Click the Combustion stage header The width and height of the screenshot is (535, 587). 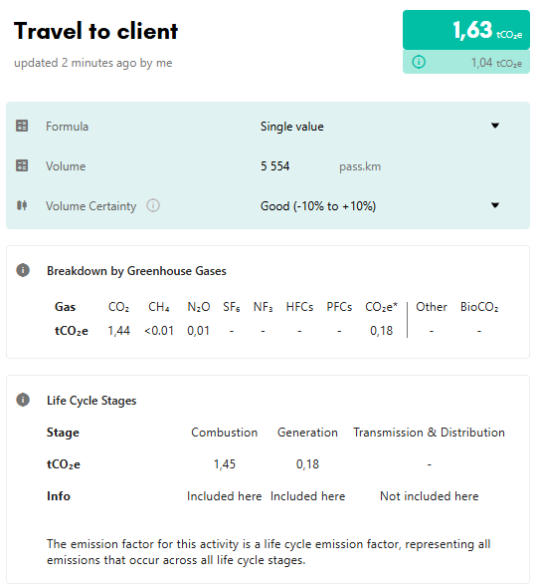[x=224, y=432]
